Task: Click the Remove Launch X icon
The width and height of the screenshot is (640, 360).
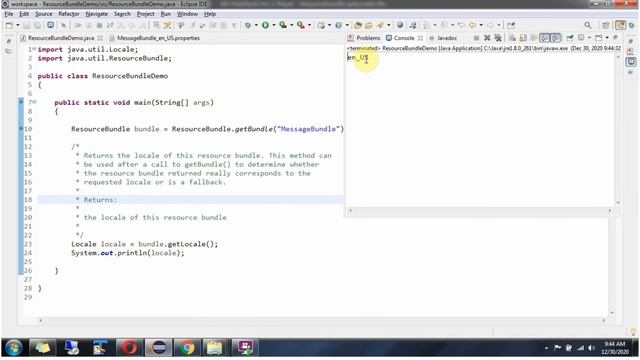Action: 487,38
